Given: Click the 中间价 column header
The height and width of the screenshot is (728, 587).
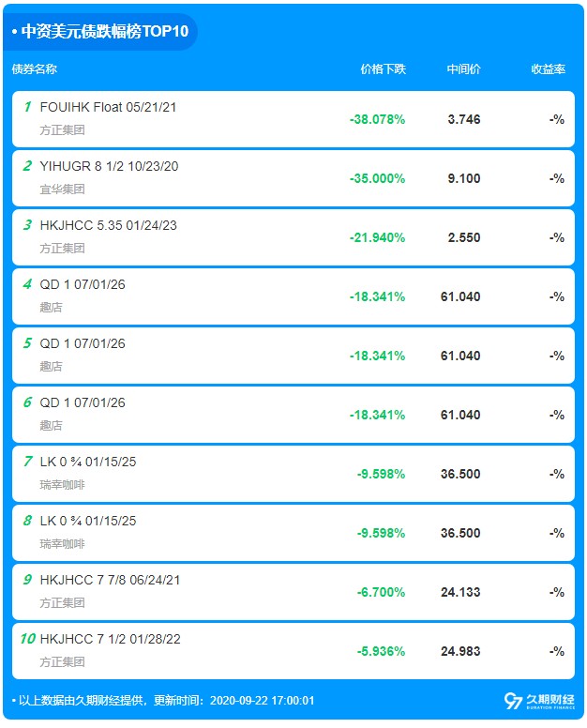Looking at the screenshot, I should [x=463, y=69].
